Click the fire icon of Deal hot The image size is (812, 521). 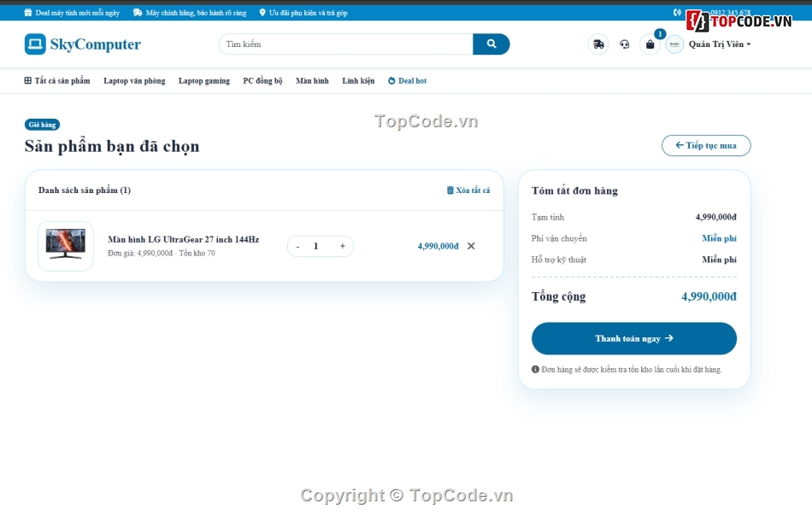(391, 80)
